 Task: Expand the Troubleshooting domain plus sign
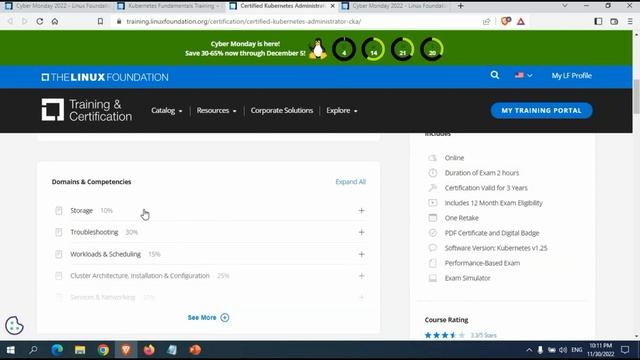pyautogui.click(x=361, y=232)
